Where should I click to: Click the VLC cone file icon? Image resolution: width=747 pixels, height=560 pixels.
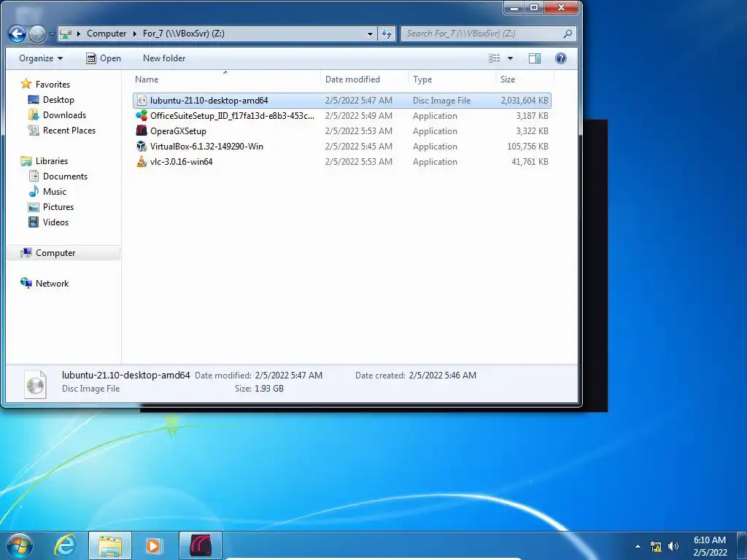[x=142, y=161]
